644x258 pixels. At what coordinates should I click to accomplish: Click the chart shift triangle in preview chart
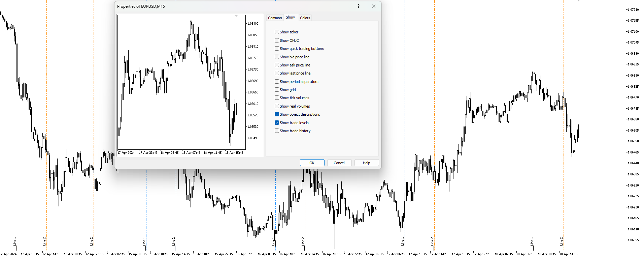[x=236, y=16]
